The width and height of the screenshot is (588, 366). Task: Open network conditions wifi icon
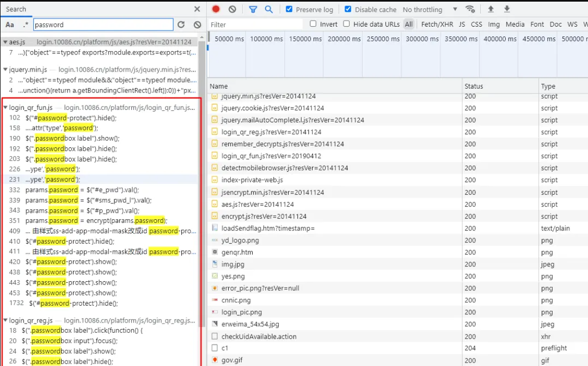click(470, 9)
